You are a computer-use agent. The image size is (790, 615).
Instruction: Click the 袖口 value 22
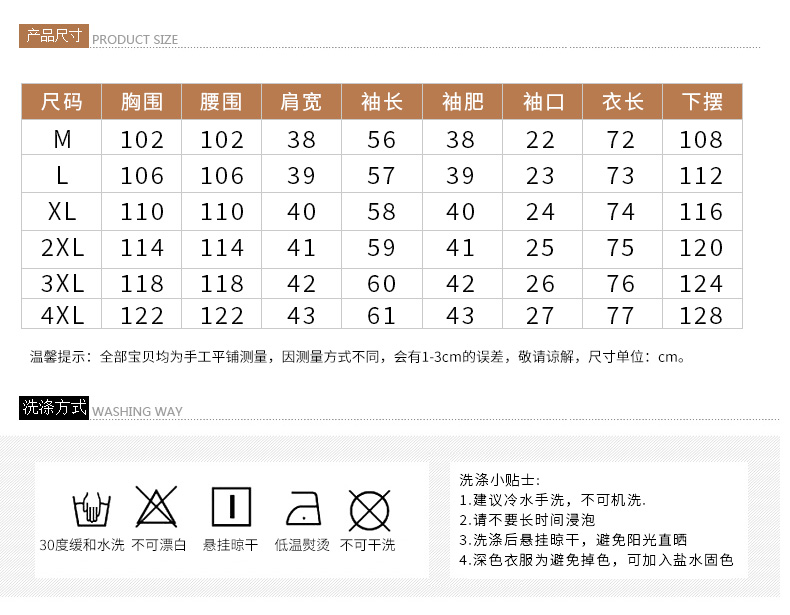(x=540, y=140)
